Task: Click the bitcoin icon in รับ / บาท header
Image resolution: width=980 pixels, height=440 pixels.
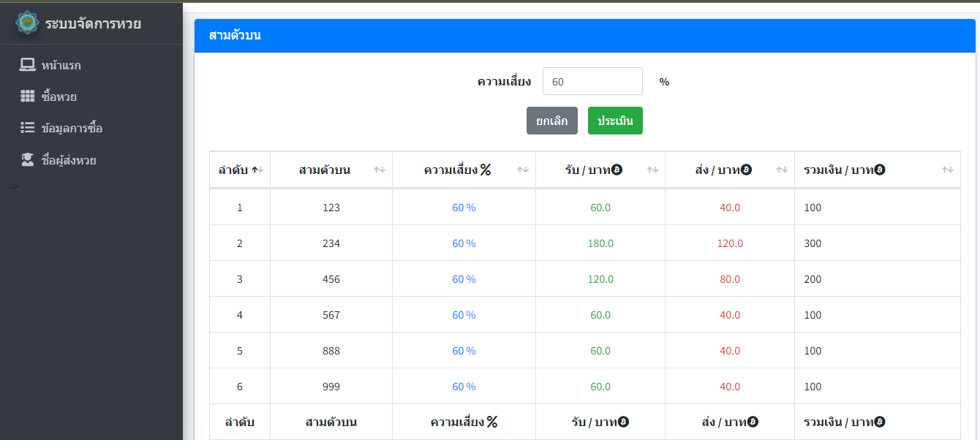Action: 617,170
